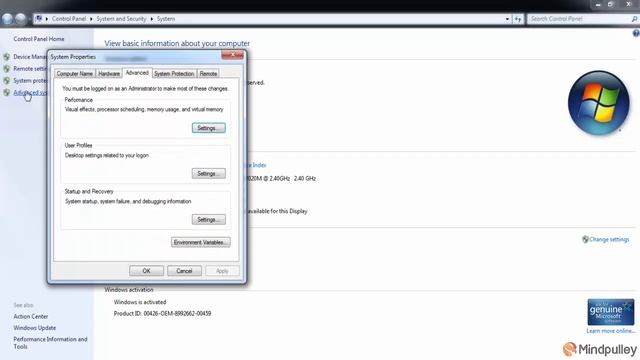Click Control Panel breadcrumb
The width and height of the screenshot is (640, 360).
69,19
